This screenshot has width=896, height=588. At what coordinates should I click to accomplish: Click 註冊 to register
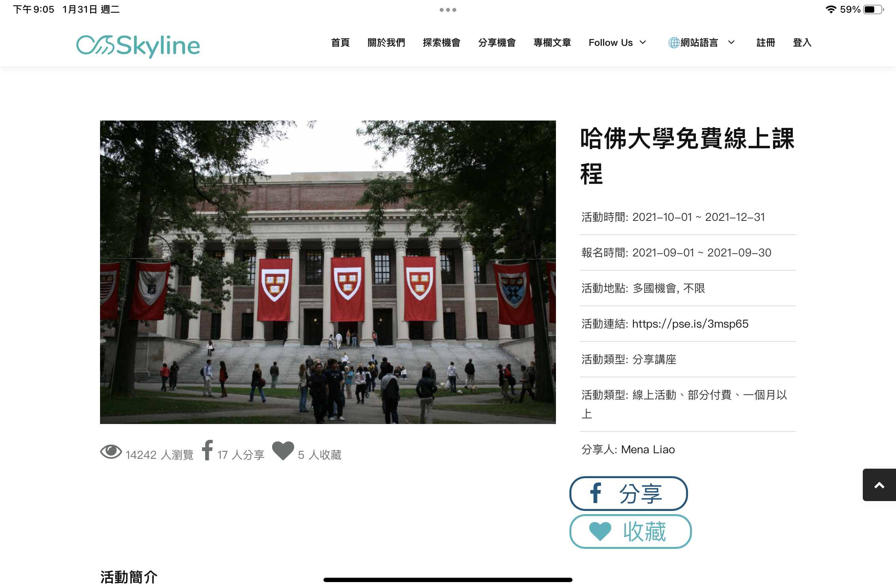(x=766, y=43)
